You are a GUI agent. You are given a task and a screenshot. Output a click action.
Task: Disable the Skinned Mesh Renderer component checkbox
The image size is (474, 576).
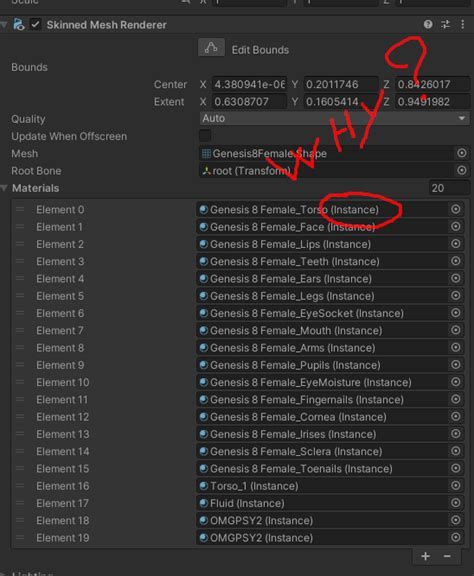tap(36, 25)
